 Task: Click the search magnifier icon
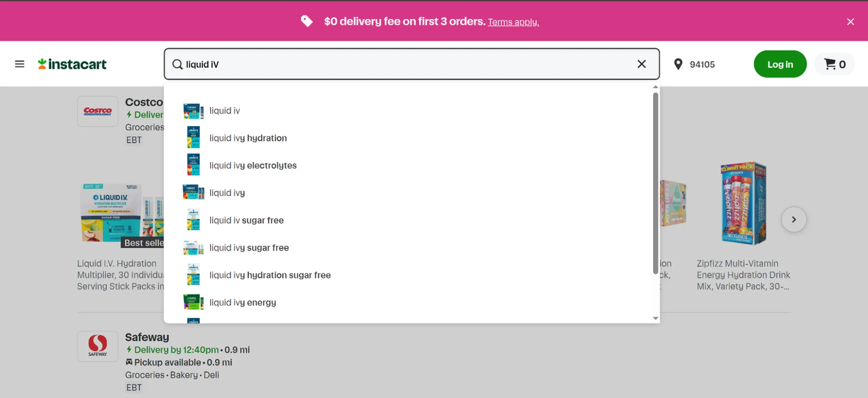(x=177, y=64)
